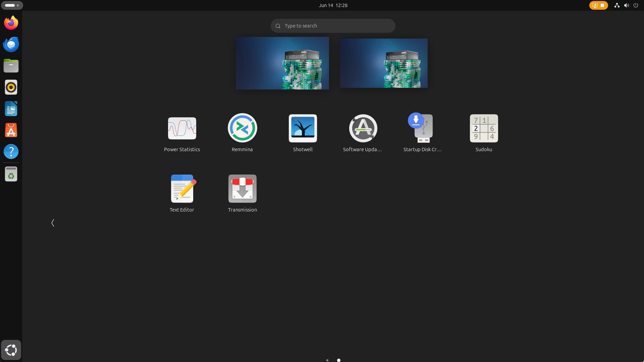Viewport: 644px width, 362px height.
Task: Open the Jun 14 12:28 clock menu
Action: 333,5
